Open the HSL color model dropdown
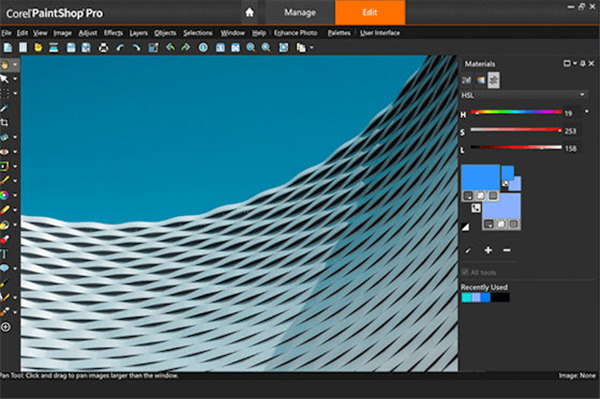The image size is (600, 399). 524,95
